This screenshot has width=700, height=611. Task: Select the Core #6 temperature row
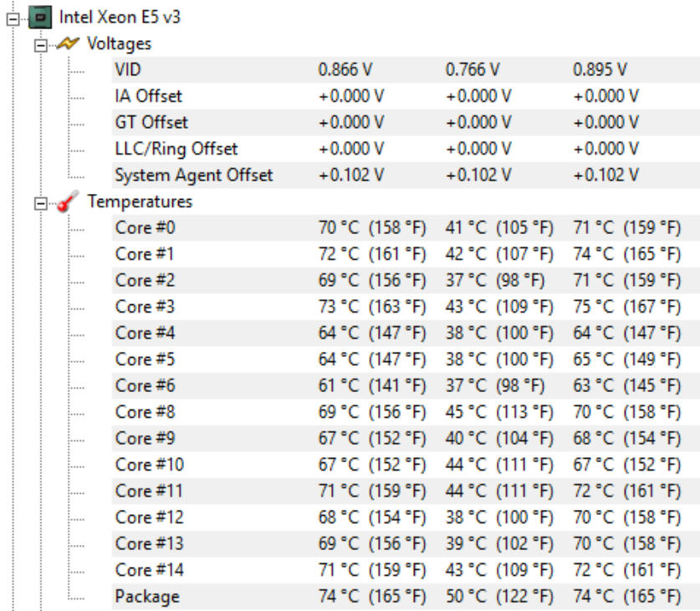point(406,385)
